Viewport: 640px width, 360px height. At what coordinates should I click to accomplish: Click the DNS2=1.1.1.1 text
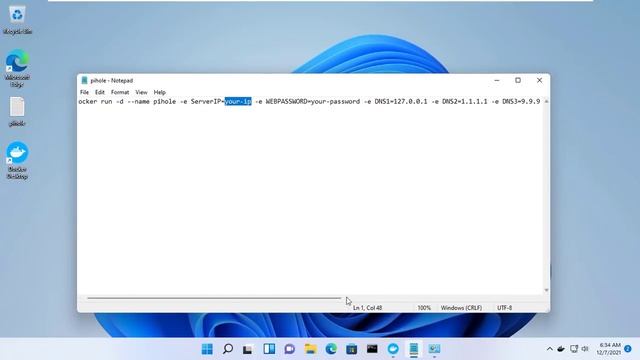(x=464, y=101)
